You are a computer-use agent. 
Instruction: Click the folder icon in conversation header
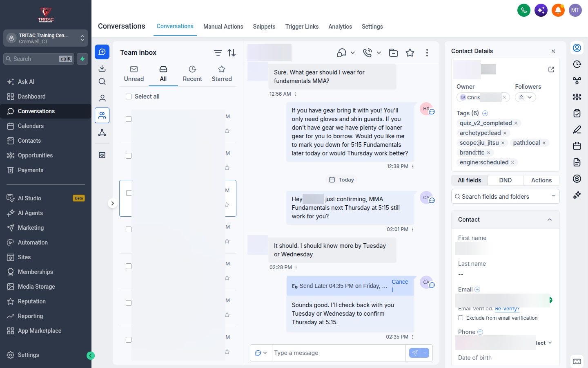(394, 53)
